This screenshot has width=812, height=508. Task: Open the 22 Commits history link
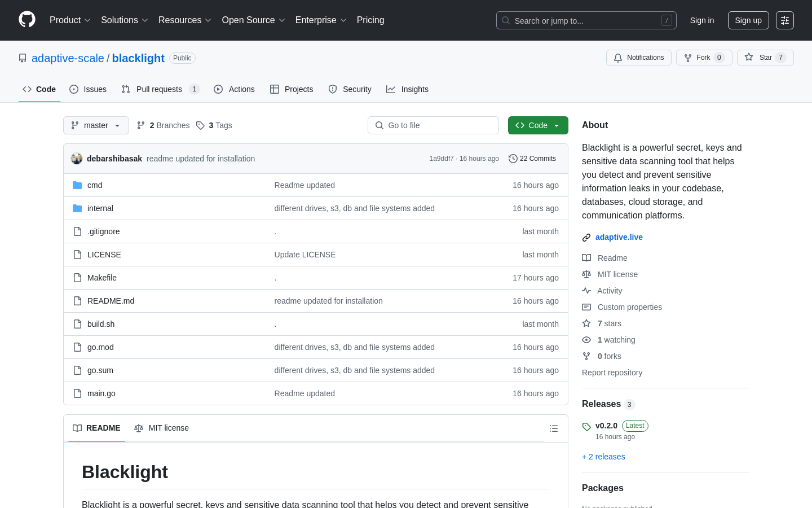pyautogui.click(x=532, y=159)
